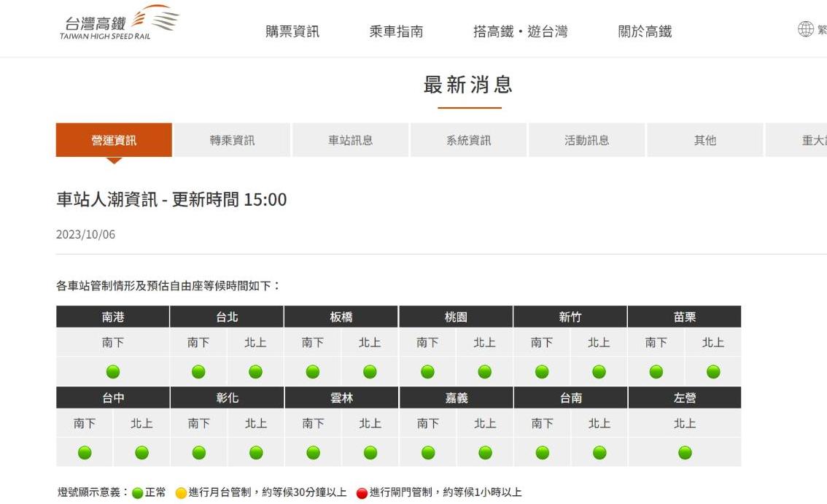Expand the 搭高鐵・遊台灣 menu
This screenshot has width=827, height=504.
520,31
